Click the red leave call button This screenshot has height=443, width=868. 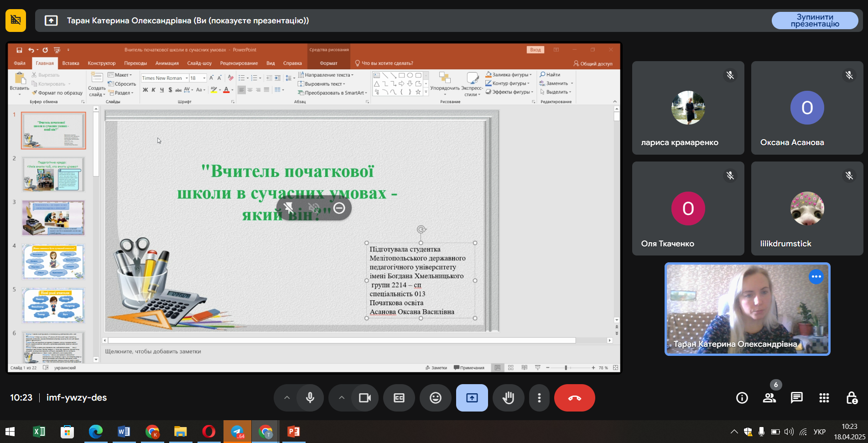pyautogui.click(x=574, y=398)
